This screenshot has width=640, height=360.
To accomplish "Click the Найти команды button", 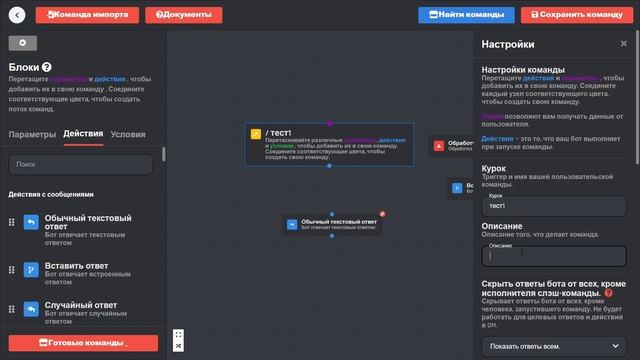I will (466, 15).
